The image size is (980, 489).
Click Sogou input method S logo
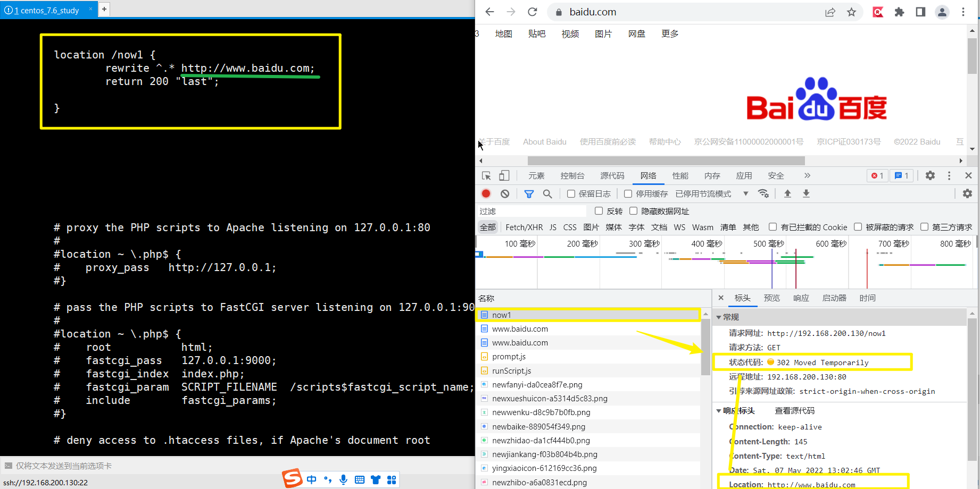click(292, 478)
